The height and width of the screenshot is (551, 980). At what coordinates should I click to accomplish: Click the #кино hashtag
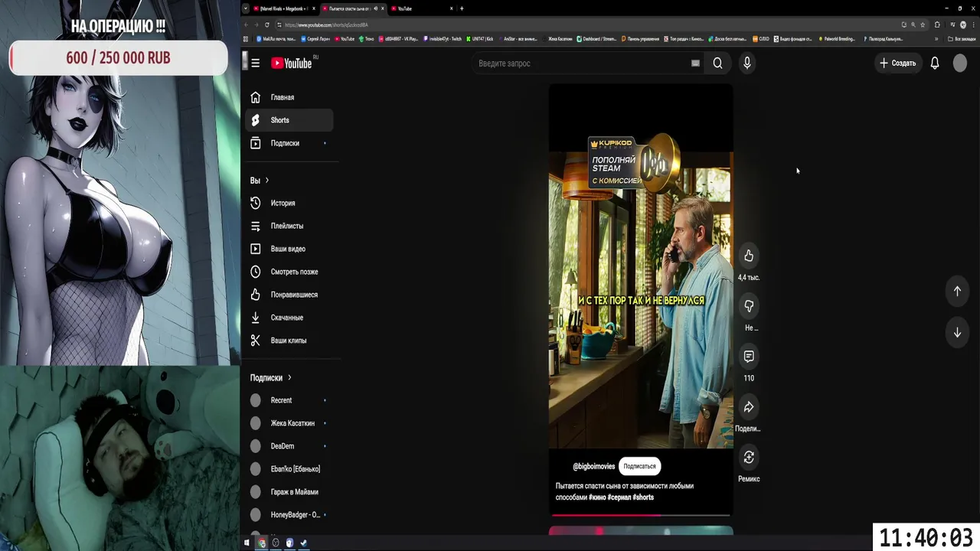pyautogui.click(x=596, y=497)
